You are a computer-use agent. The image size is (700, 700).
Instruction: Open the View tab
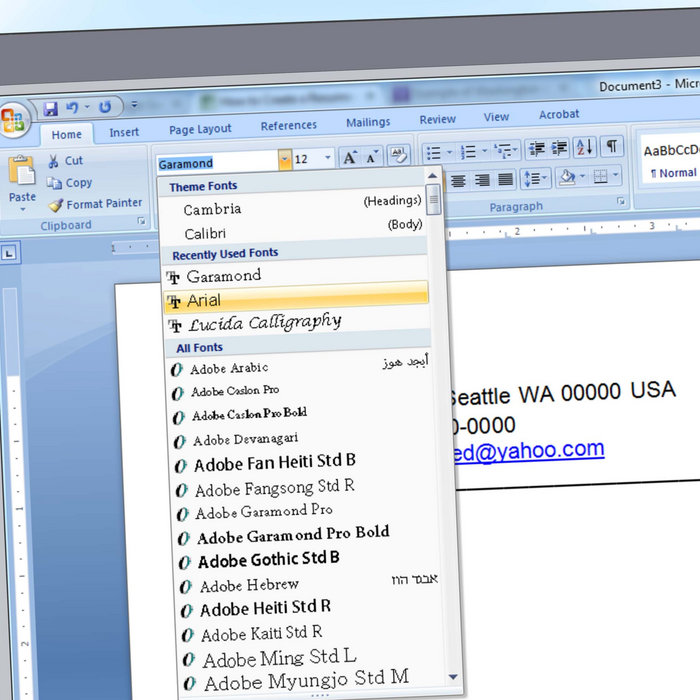pyautogui.click(x=496, y=117)
